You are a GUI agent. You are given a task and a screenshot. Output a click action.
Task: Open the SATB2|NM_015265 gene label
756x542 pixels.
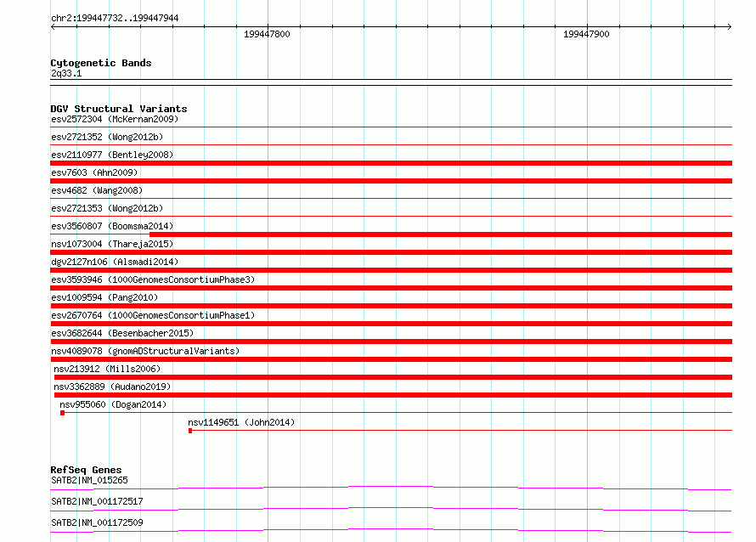(x=89, y=480)
